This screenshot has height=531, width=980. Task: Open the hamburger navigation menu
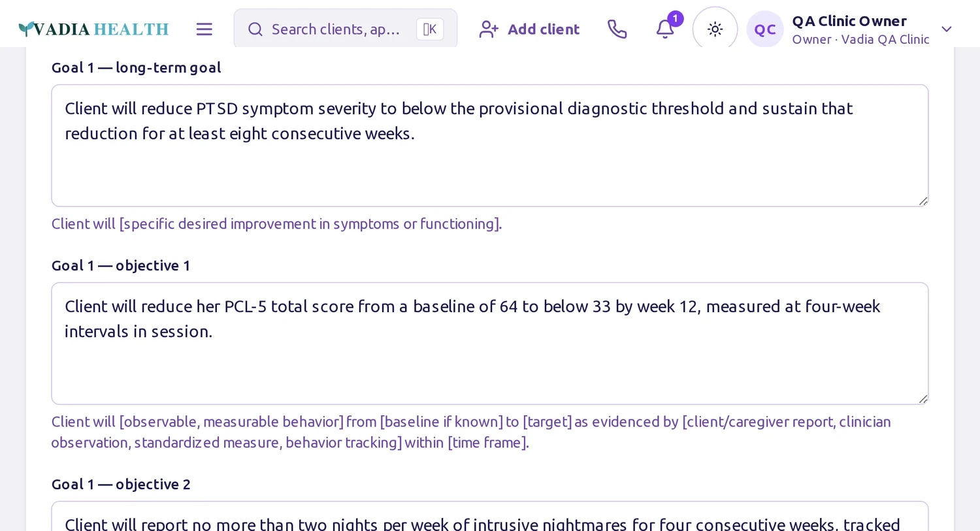coord(204,29)
